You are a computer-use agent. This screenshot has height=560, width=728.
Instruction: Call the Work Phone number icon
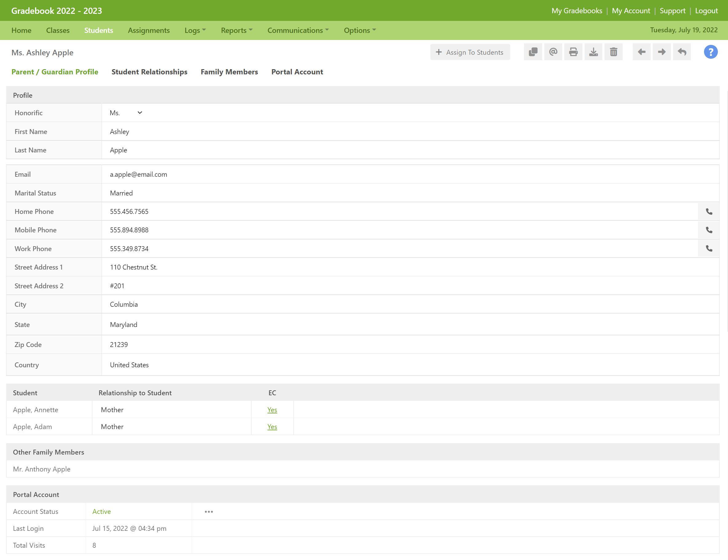(x=709, y=249)
